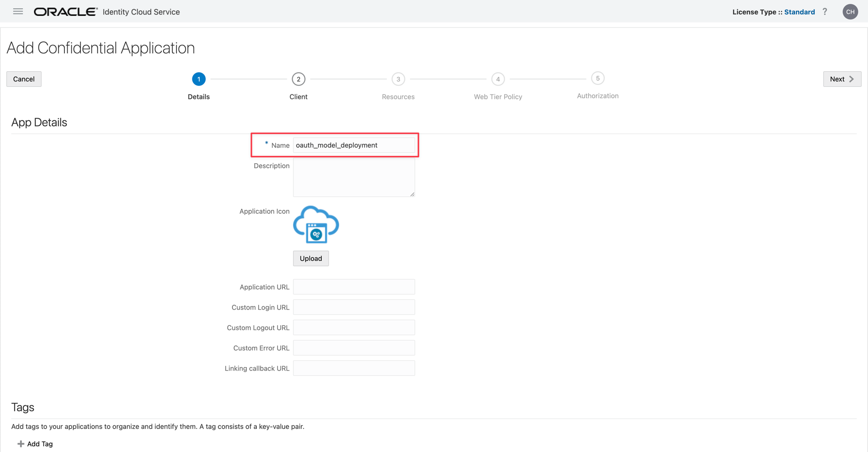This screenshot has width=868, height=452.
Task: Click into the Description text area
Action: [354, 177]
